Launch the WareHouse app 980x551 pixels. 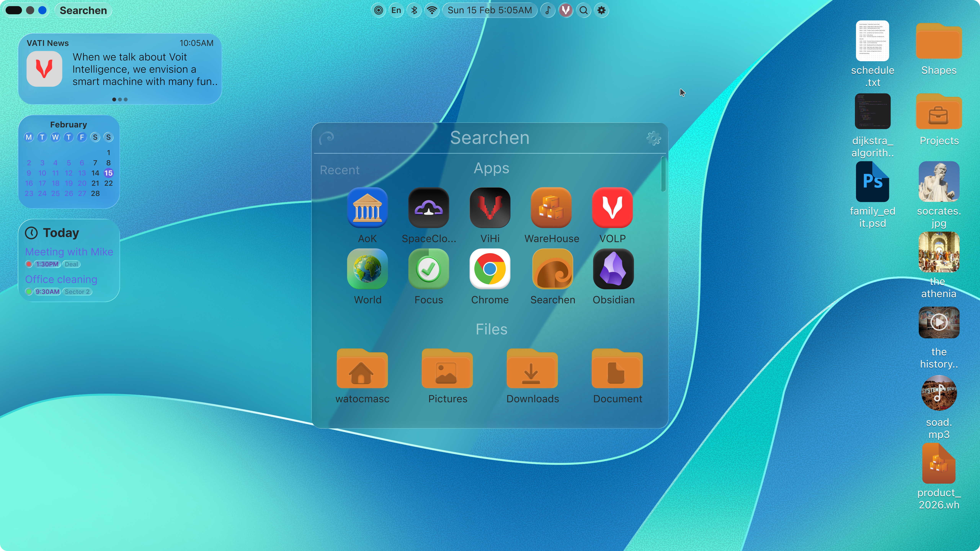(551, 208)
